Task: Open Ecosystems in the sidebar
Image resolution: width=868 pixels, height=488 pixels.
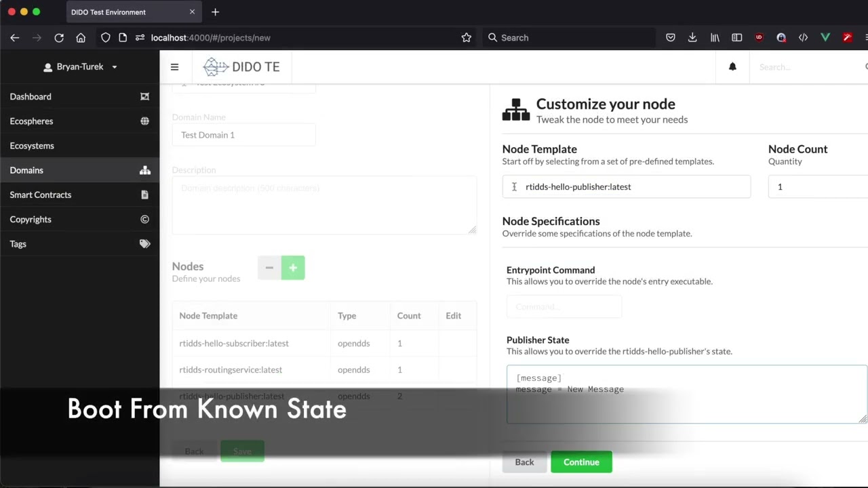Action: pos(80,146)
